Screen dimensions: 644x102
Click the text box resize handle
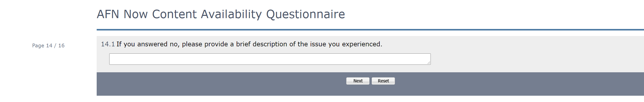coord(429,63)
